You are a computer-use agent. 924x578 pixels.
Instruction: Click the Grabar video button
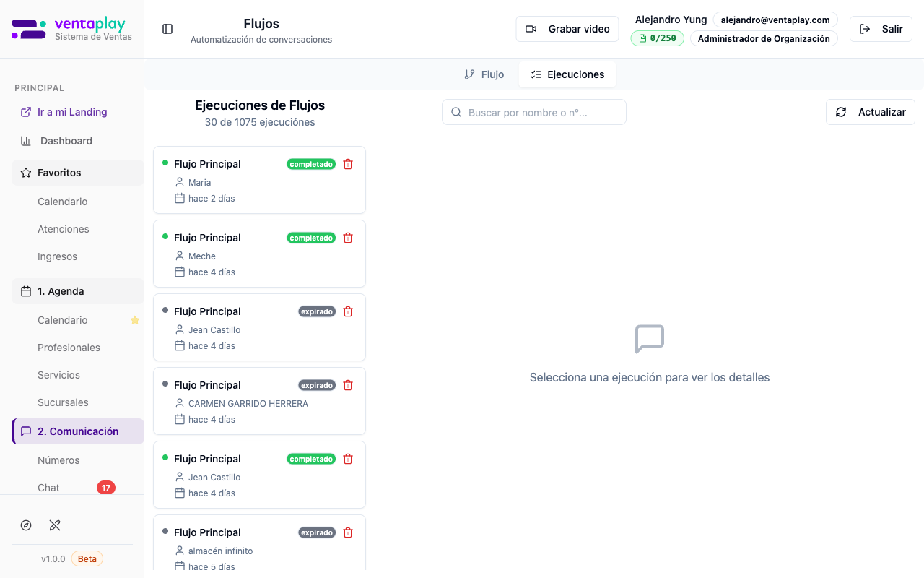(x=567, y=29)
